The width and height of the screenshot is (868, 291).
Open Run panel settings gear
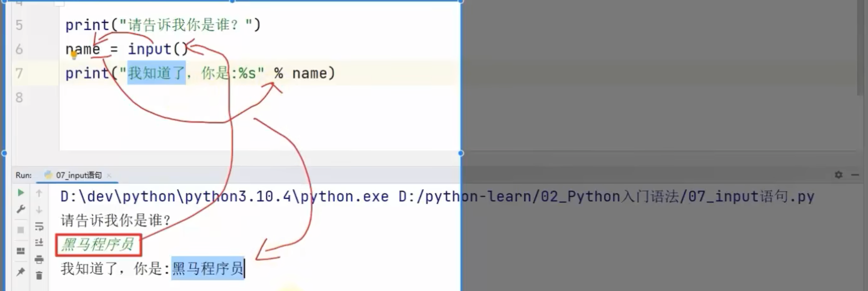click(839, 175)
